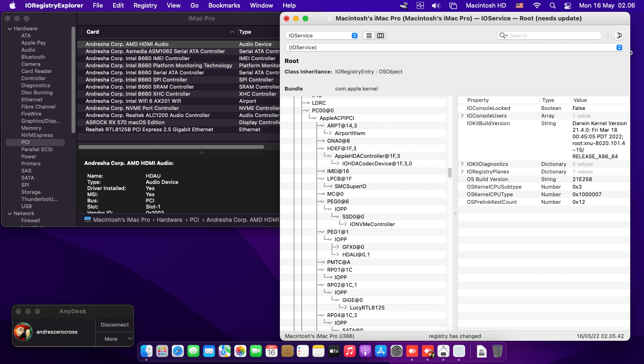Screen dimensions: 644x364
Task: Switch to the outline list view
Action: [369, 36]
